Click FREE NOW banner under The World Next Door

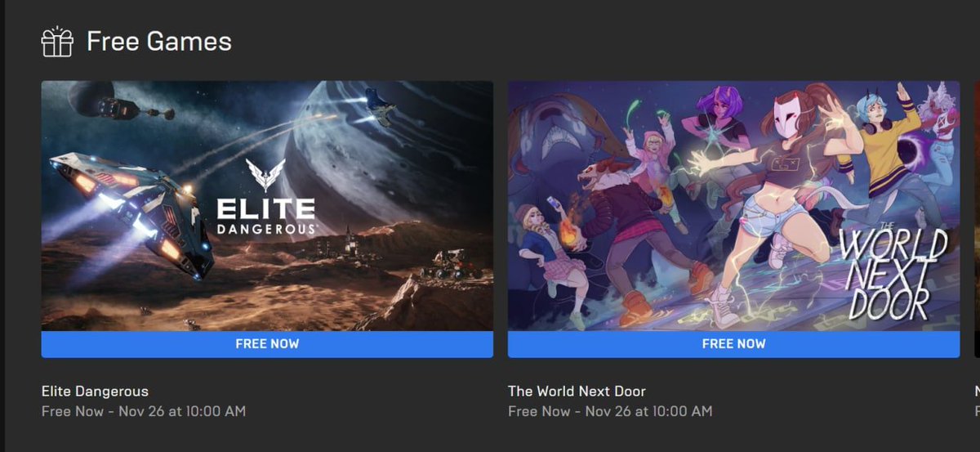pos(733,344)
